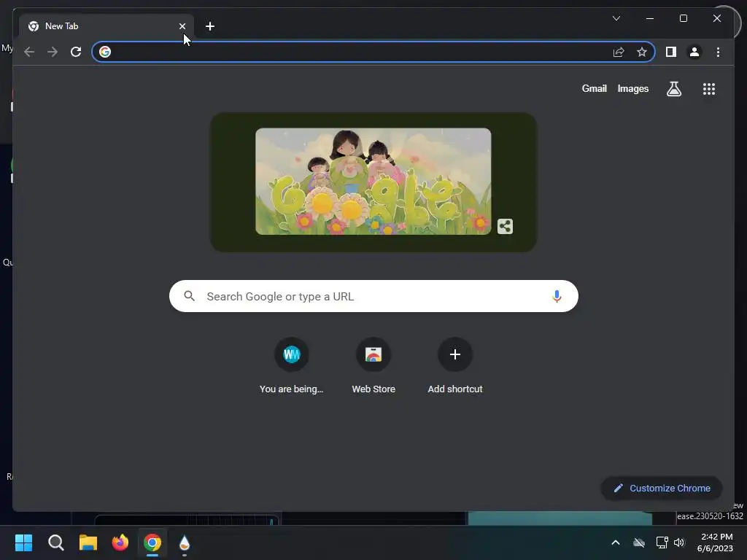Open Search Labs flask icon
The image size is (747, 560).
673,88
